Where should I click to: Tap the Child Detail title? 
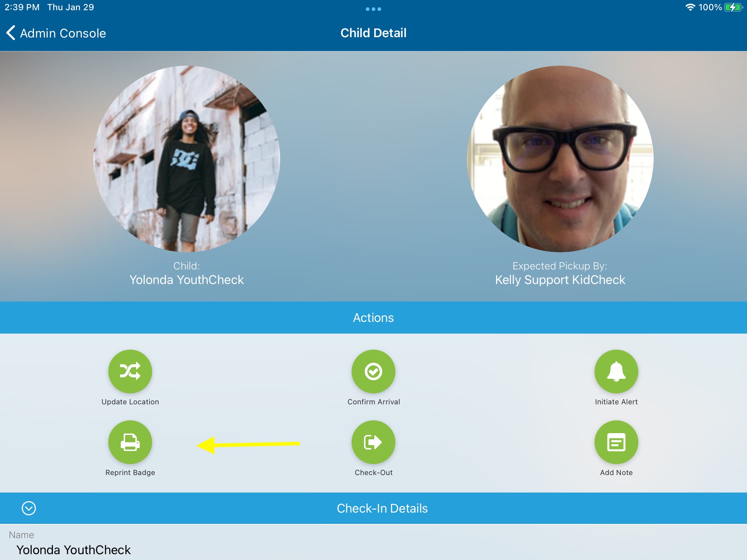pos(373,33)
